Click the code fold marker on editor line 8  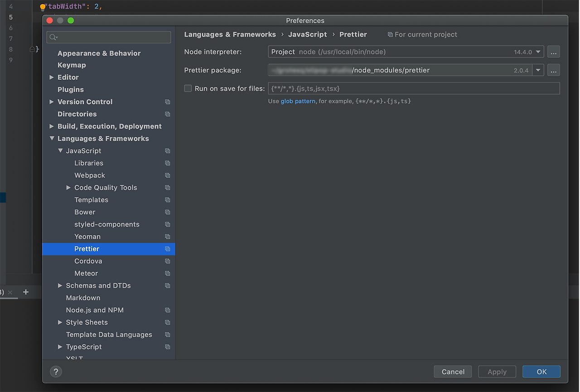coord(32,49)
